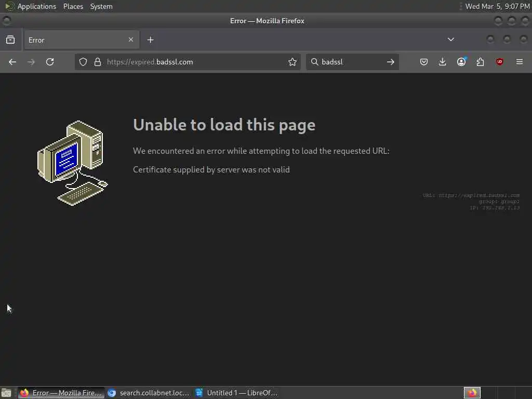Viewport: 532px width, 399px height.
Task: Switch to search.collabnet.loc taskbar window
Action: tap(149, 393)
